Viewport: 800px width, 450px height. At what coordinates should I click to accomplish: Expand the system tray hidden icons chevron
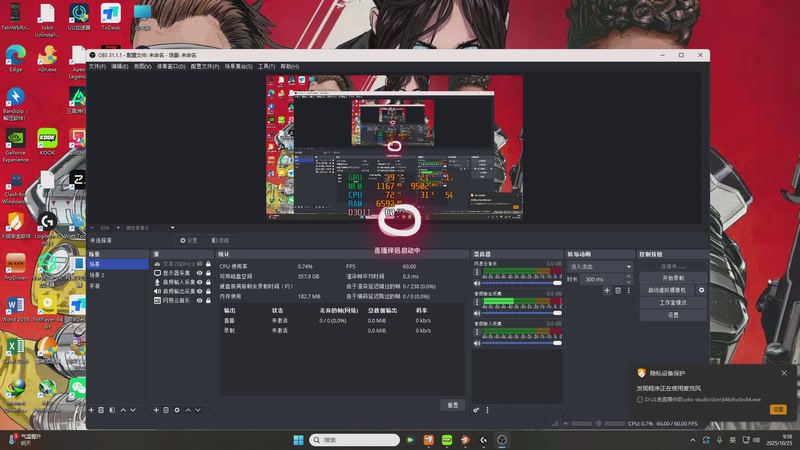point(692,440)
